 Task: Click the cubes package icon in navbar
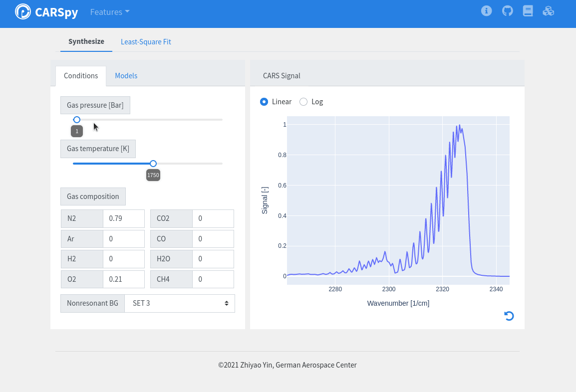tap(548, 11)
